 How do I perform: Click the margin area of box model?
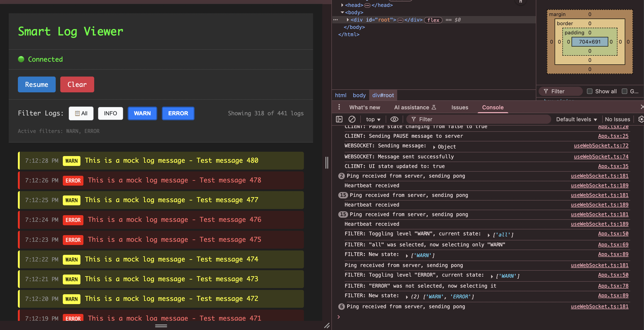(557, 14)
